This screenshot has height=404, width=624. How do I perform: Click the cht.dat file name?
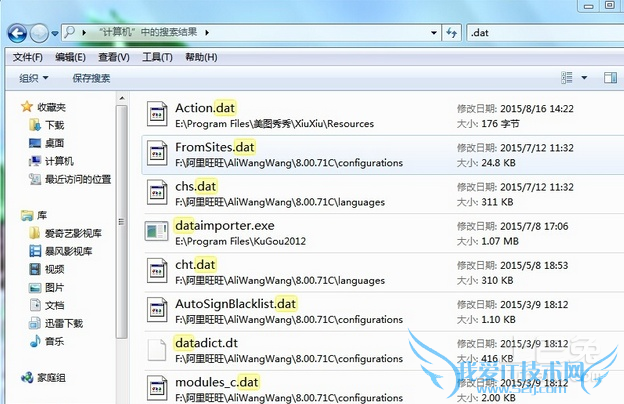(x=195, y=265)
